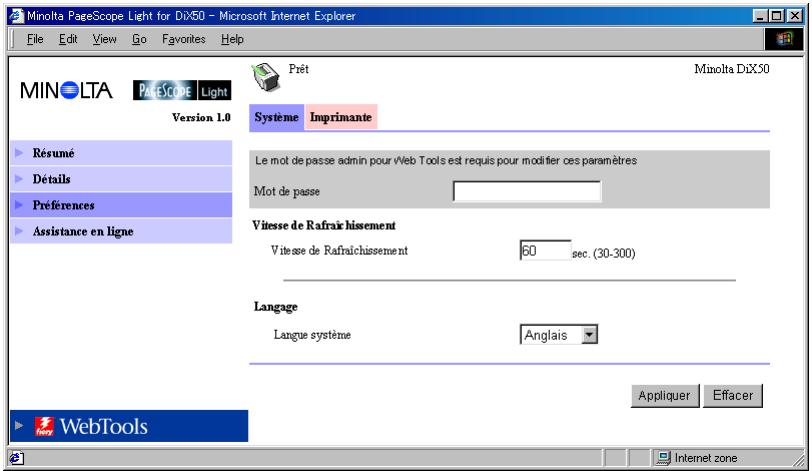Open the Détails page
Viewport: 812px width, 471px height.
[121, 179]
